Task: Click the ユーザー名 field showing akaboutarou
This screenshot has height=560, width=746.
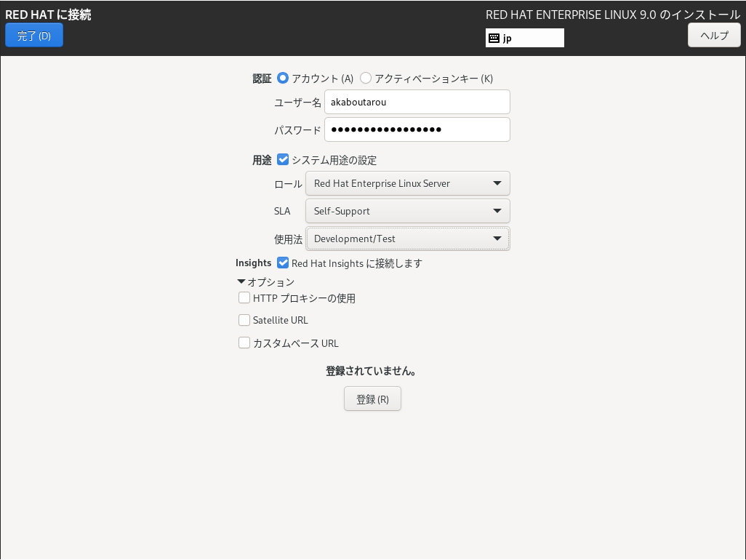Action: [x=417, y=102]
